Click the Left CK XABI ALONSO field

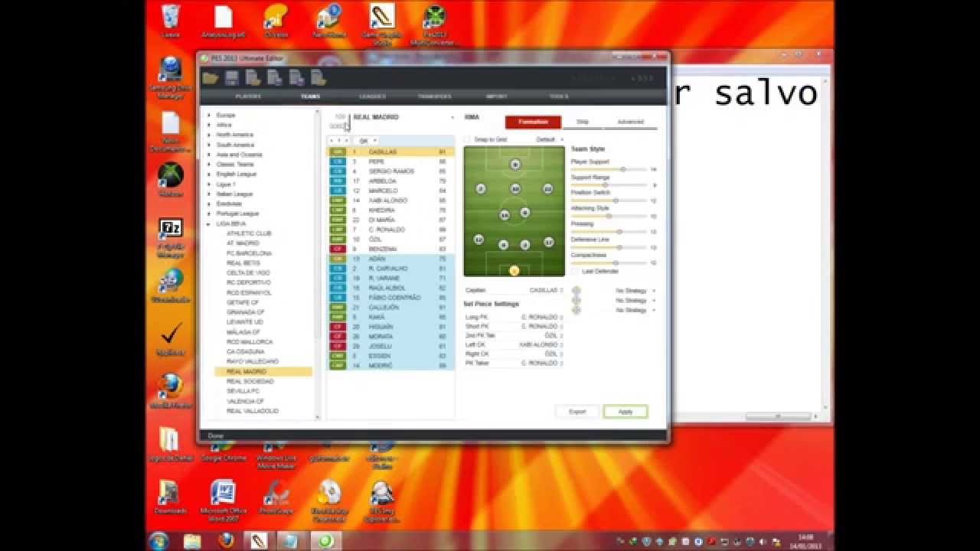513,344
